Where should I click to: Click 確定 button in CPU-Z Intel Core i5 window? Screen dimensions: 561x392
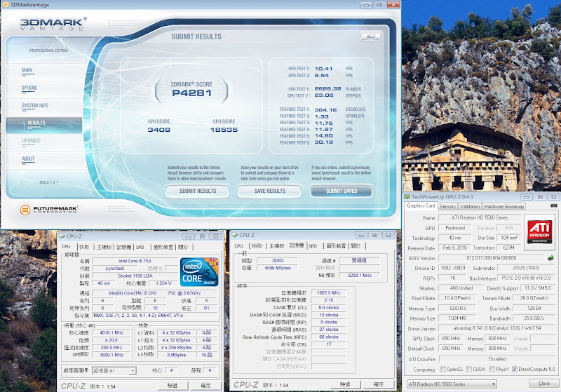(205, 386)
